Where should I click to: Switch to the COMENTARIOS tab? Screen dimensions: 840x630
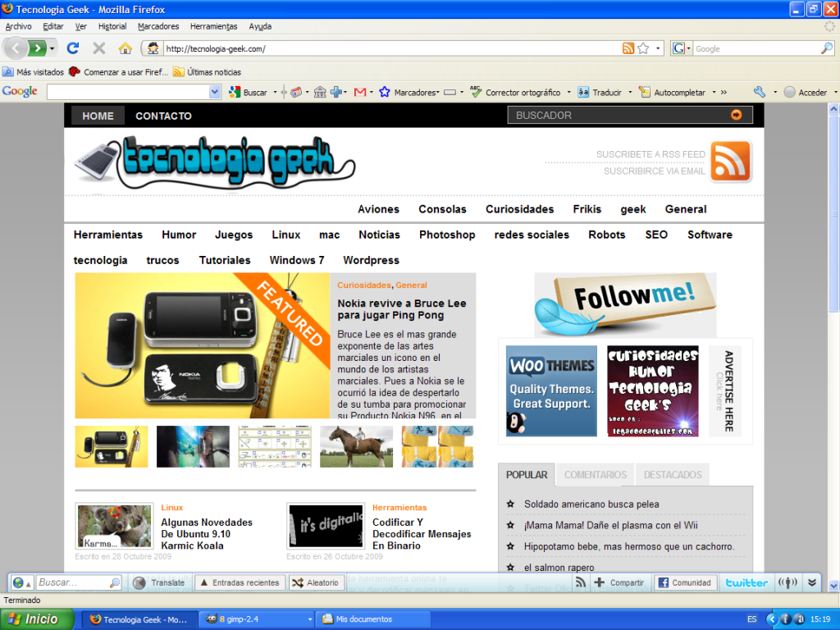[596, 475]
